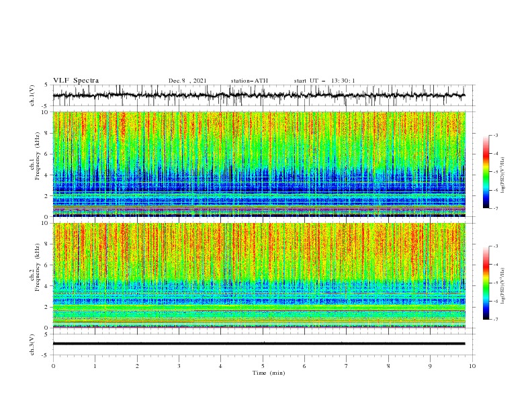Image resolution: width=532 pixels, height=411 pixels.
Task: Click the ch.2 spectrogram panel
Action: [259, 275]
